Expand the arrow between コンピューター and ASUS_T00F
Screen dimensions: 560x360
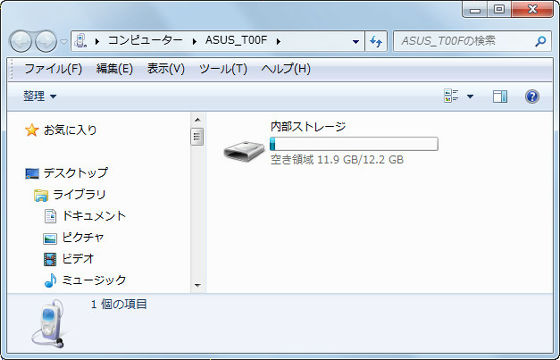pyautogui.click(x=194, y=41)
